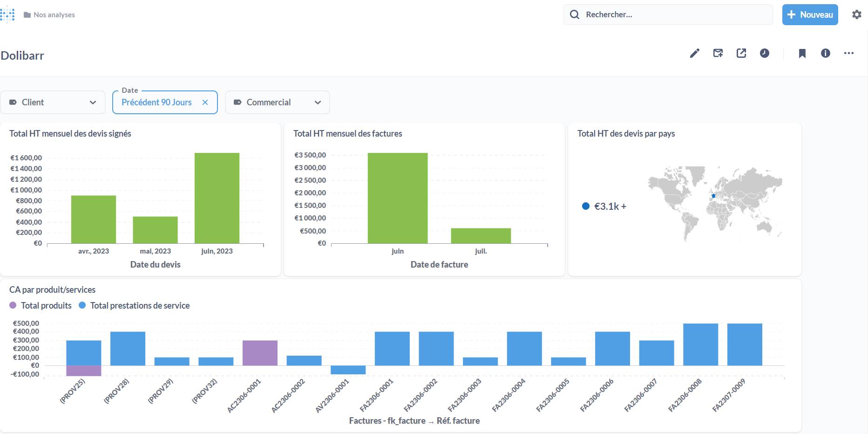
Task: Click the sharing and embedding icon
Action: coord(741,53)
